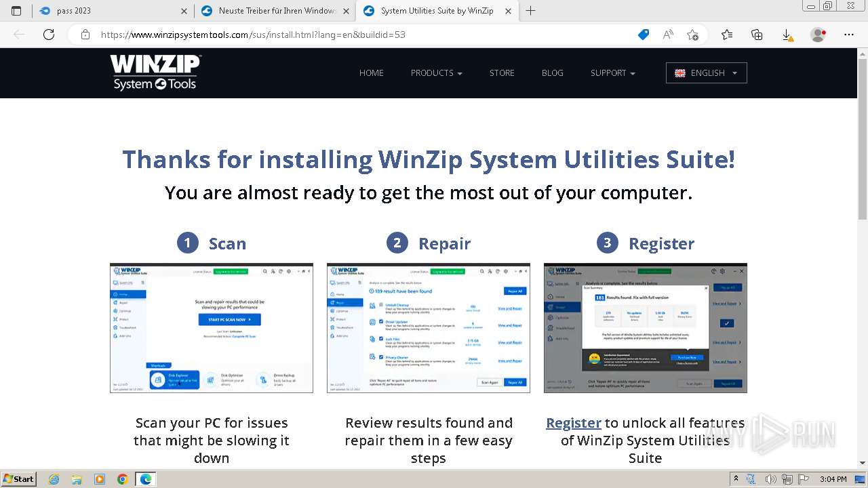Screen dimensions: 868x488
Task: Open the Register step screenshot thumbnail
Action: click(x=646, y=328)
